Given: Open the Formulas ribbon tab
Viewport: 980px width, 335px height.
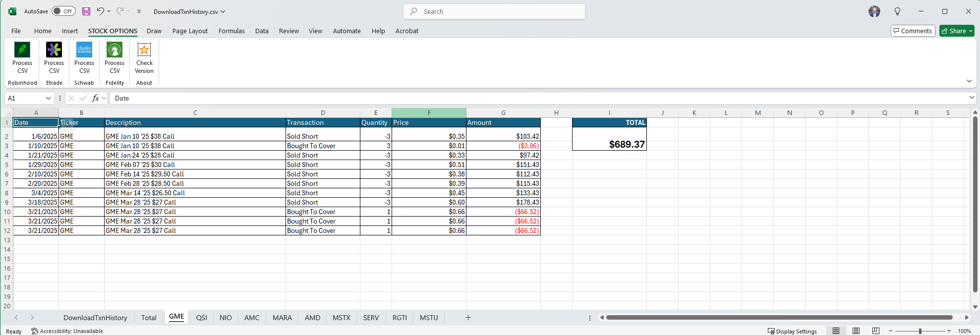Looking at the screenshot, I should pos(231,31).
